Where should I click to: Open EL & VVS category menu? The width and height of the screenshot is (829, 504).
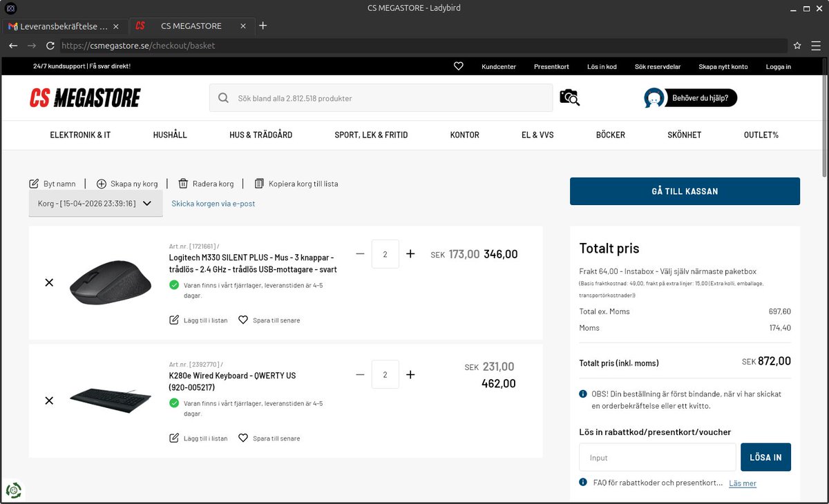[538, 135]
